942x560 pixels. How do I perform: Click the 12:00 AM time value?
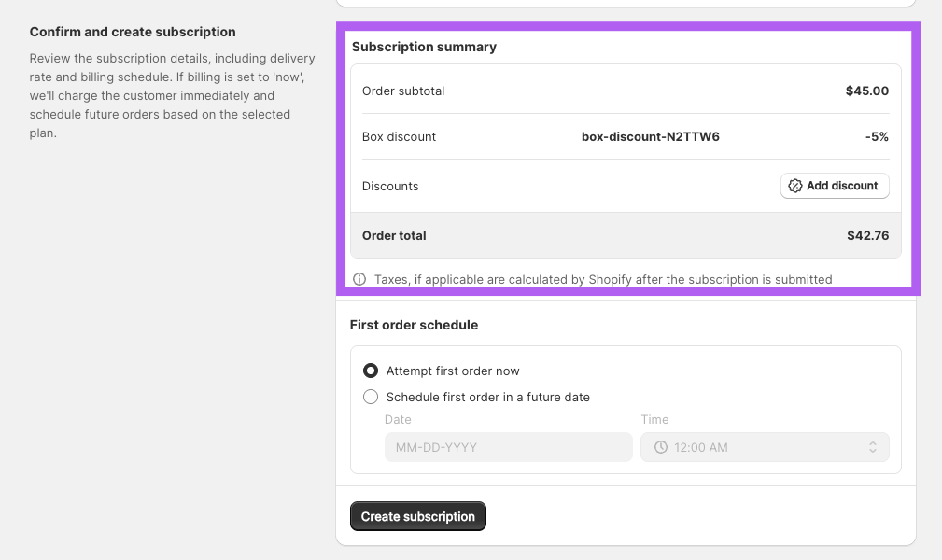coord(700,447)
